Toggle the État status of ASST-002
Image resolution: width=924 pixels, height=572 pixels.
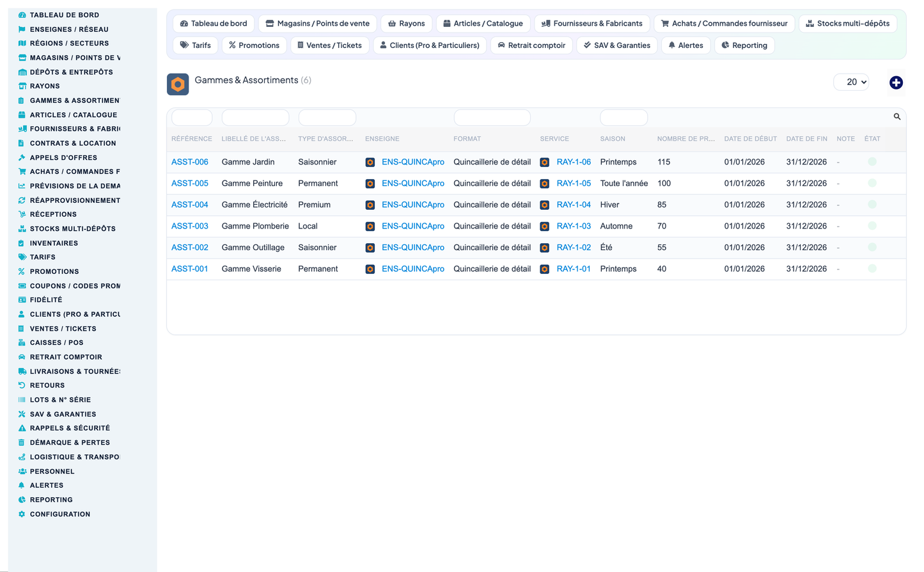tap(872, 248)
